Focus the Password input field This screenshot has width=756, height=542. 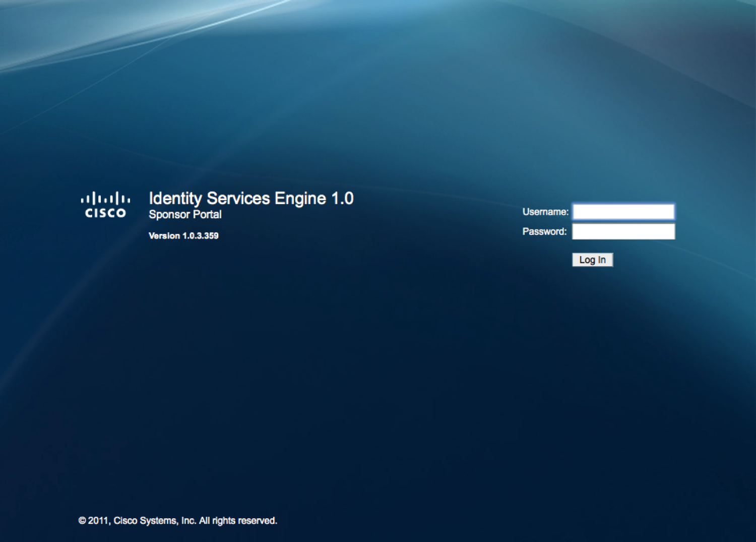click(x=623, y=231)
